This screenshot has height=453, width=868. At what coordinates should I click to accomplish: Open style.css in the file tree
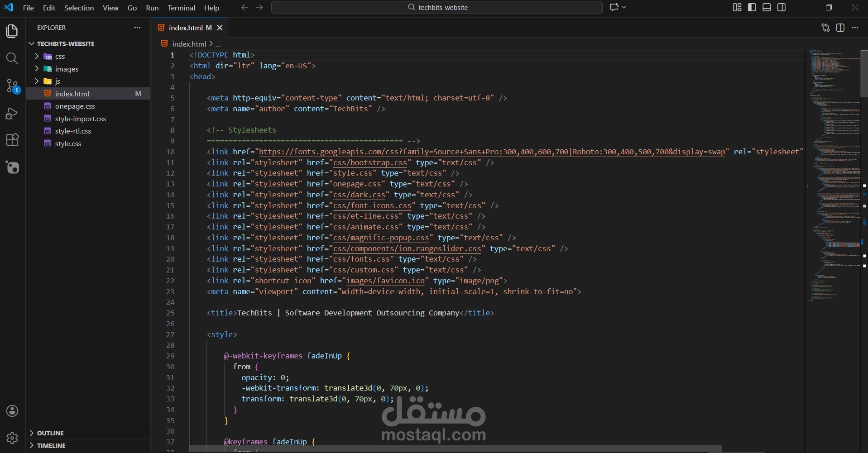(88, 143)
